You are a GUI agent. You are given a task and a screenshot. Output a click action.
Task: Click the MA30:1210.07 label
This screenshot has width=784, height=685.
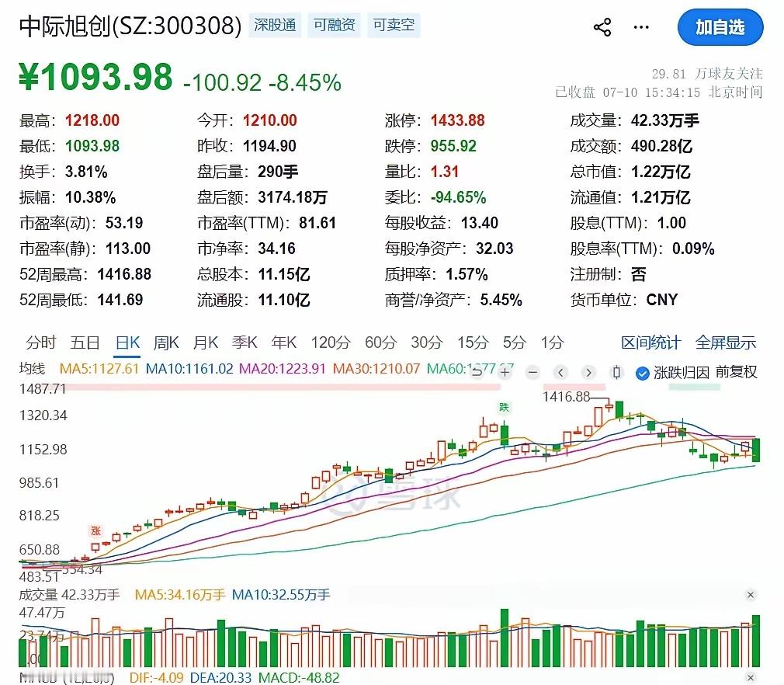[376, 369]
